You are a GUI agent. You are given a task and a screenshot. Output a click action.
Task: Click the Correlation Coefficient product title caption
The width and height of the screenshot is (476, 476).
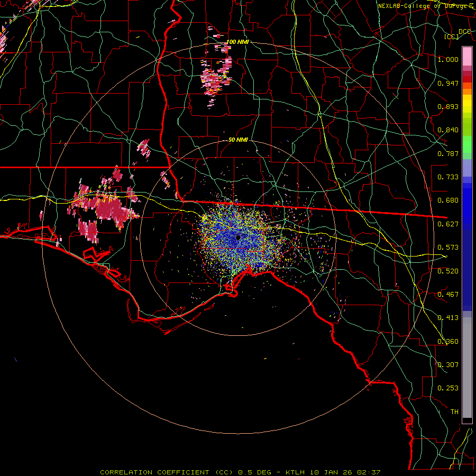240,472
